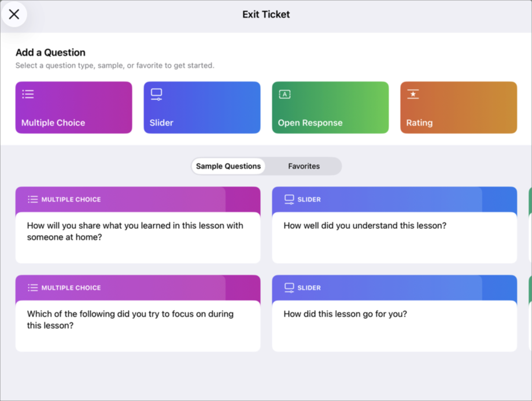Select the Sample Questions tab
Image resolution: width=532 pixels, height=401 pixels.
228,166
